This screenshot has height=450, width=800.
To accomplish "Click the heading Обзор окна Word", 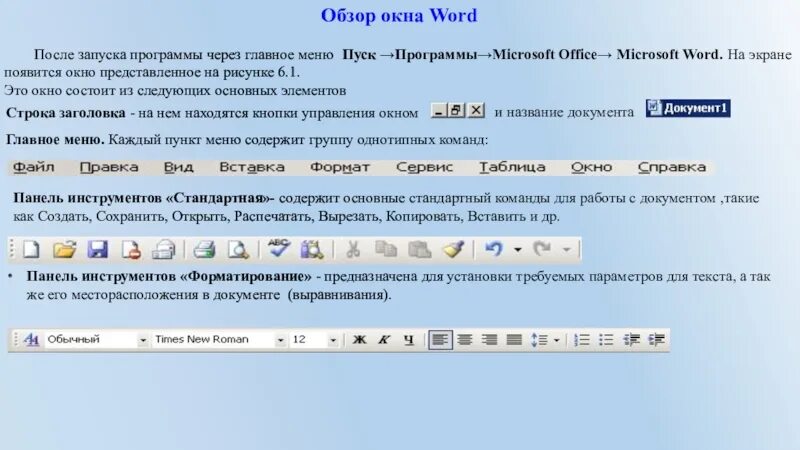I will pyautogui.click(x=399, y=15).
